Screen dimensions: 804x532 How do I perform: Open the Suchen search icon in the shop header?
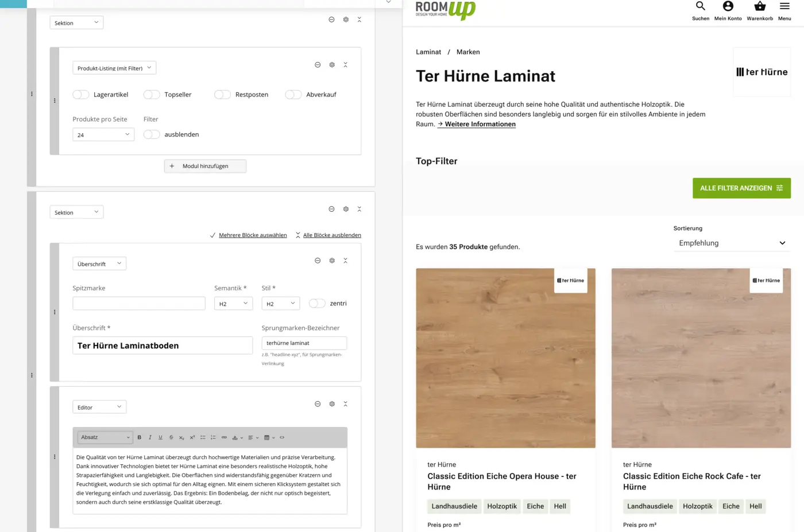point(700,7)
